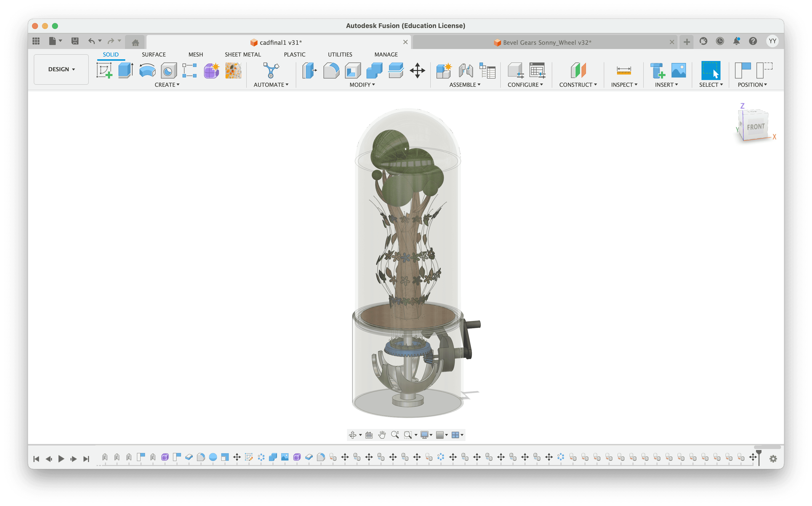Open the Insert Canvas image icon
Screen dimensions: 812x506
678,70
